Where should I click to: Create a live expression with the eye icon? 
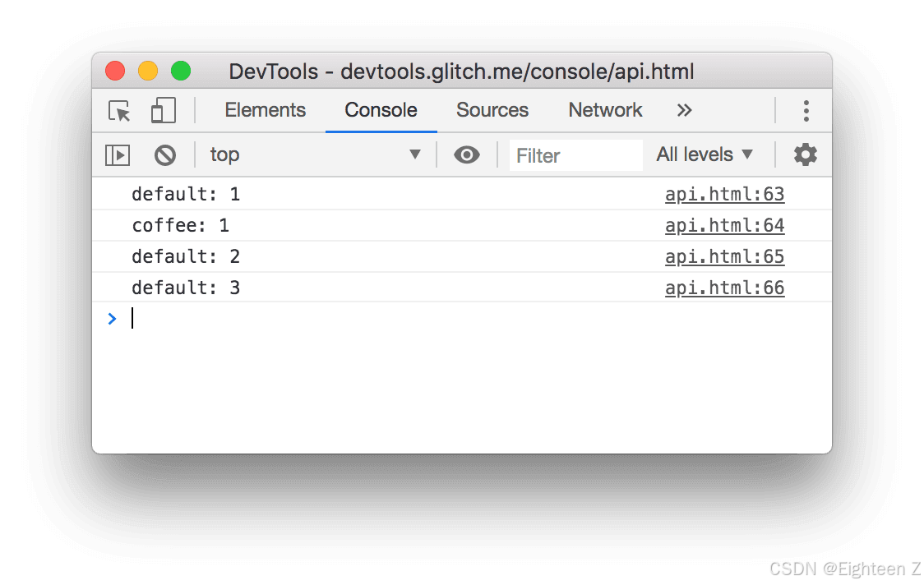[x=467, y=155]
